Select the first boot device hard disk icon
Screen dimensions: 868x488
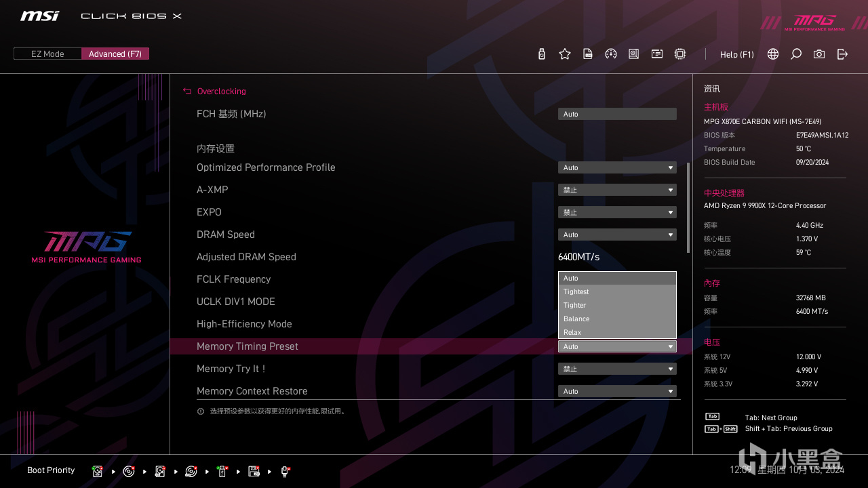98,471
